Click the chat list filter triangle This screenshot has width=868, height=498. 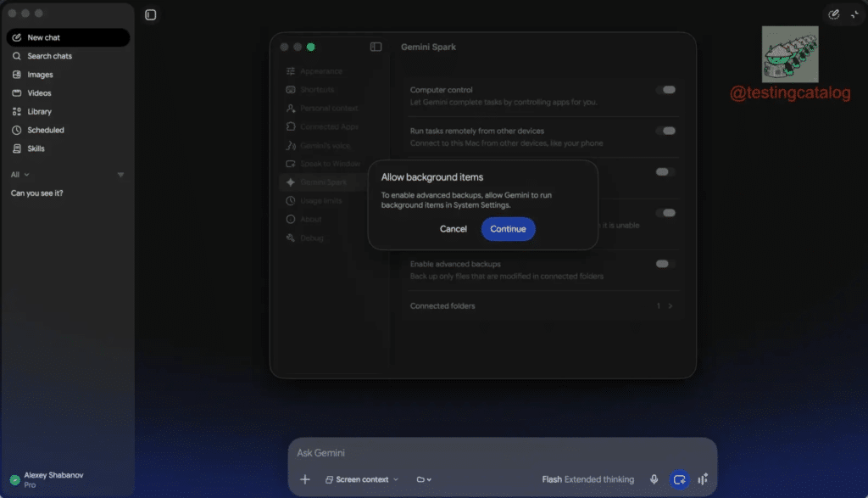pos(120,175)
